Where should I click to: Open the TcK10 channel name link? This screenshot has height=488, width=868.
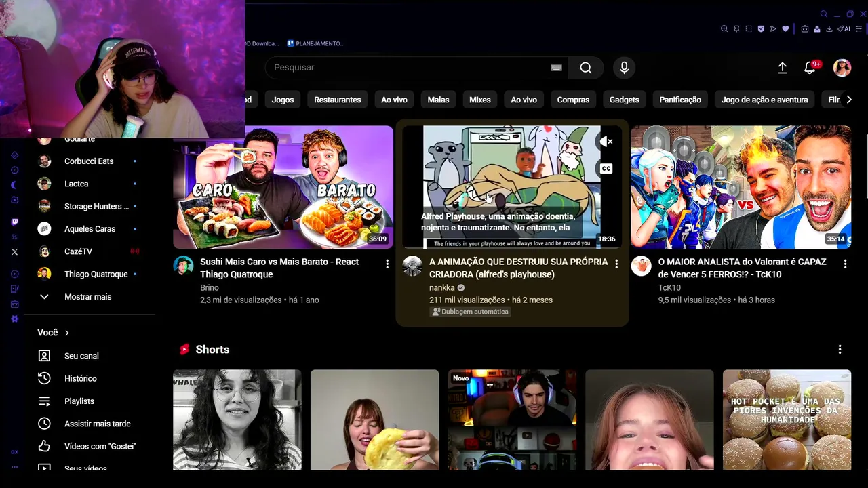(669, 287)
